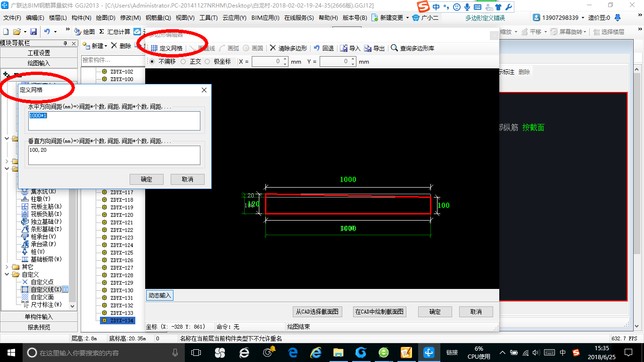Open the 平移 dropdown arrow

coord(545,32)
